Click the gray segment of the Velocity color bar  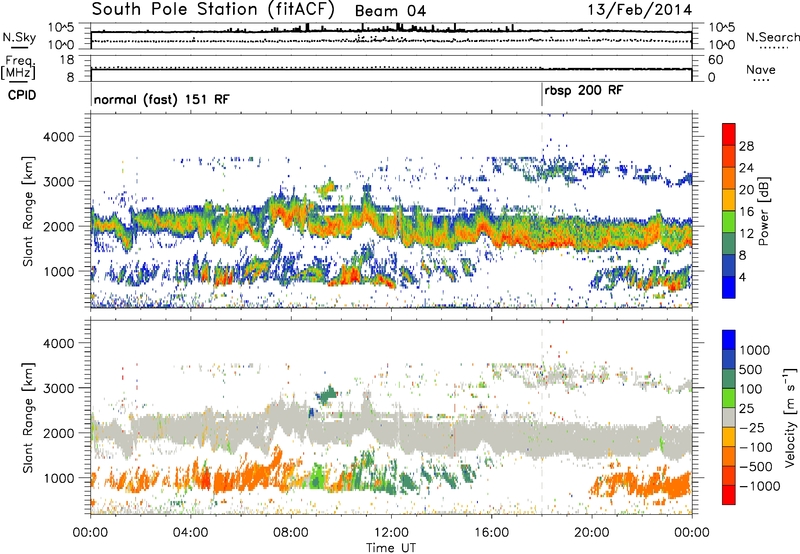[729, 418]
